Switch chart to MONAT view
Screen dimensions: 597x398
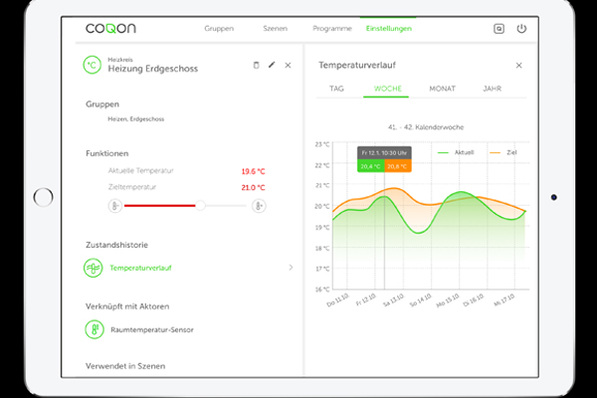coord(442,88)
